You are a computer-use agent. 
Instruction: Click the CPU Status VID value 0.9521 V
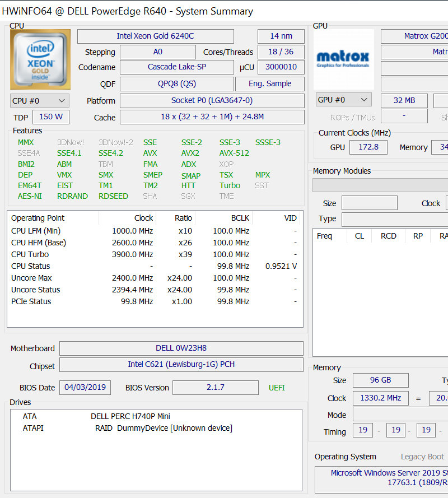pos(281,266)
